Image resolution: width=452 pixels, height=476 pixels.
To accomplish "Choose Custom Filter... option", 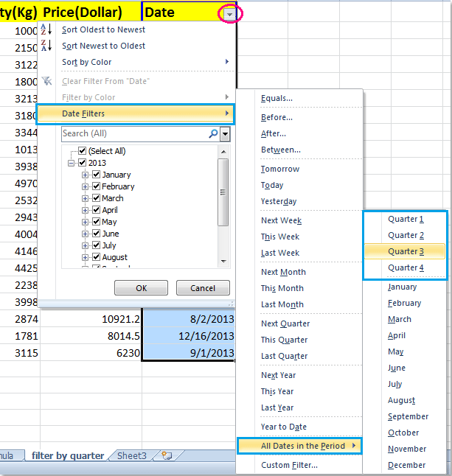I will [286, 465].
